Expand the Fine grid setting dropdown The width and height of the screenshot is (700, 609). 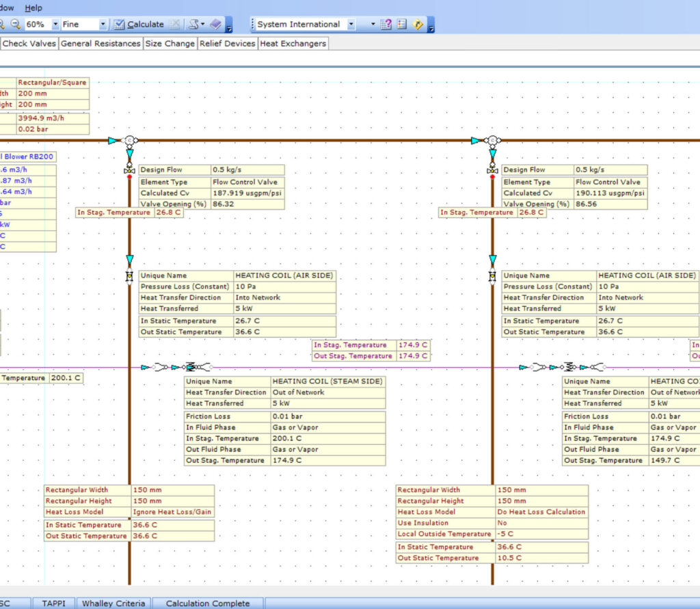[103, 25]
